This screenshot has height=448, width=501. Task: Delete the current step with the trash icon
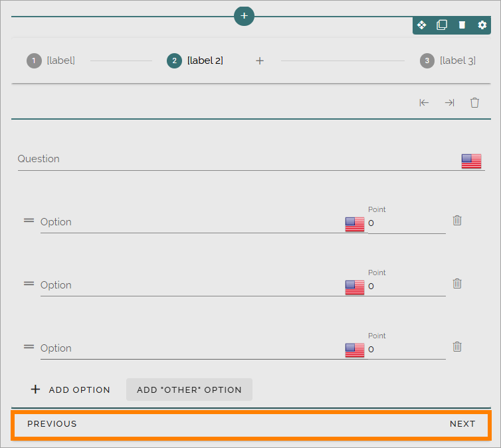point(474,103)
